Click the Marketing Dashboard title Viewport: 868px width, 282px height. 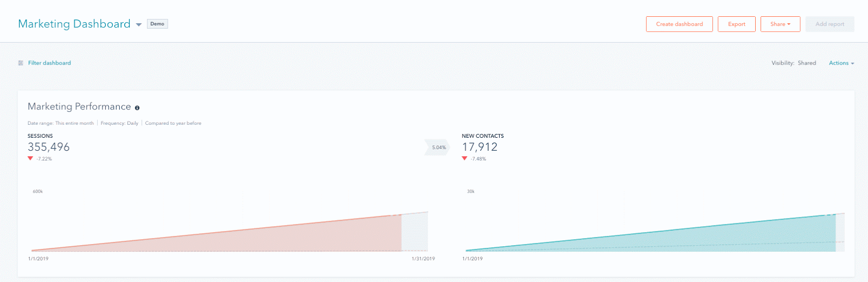(x=74, y=24)
